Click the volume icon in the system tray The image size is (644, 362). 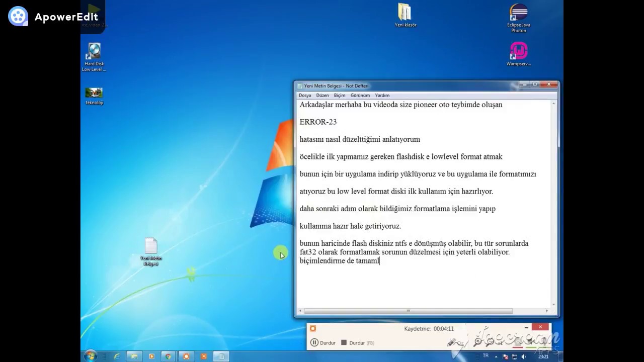(x=524, y=356)
